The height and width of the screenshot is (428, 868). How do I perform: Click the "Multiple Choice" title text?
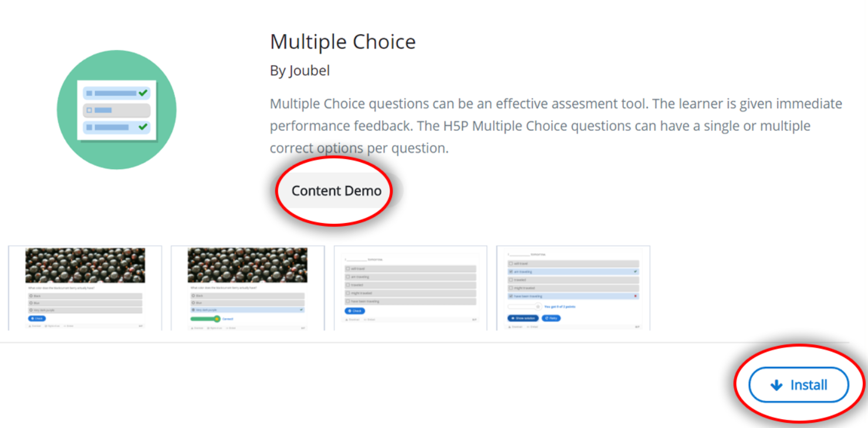(343, 42)
